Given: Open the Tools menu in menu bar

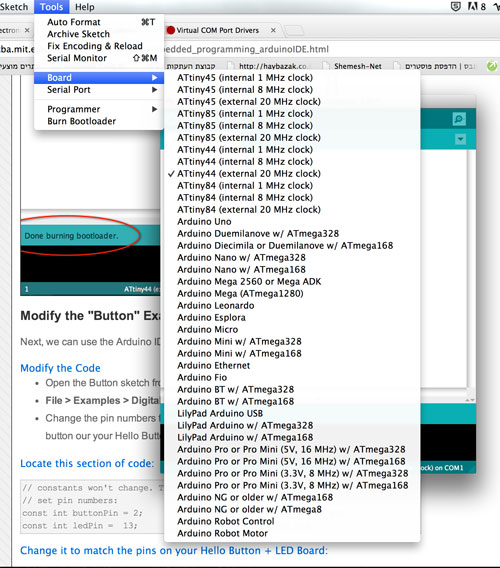Looking at the screenshot, I should click(x=51, y=7).
